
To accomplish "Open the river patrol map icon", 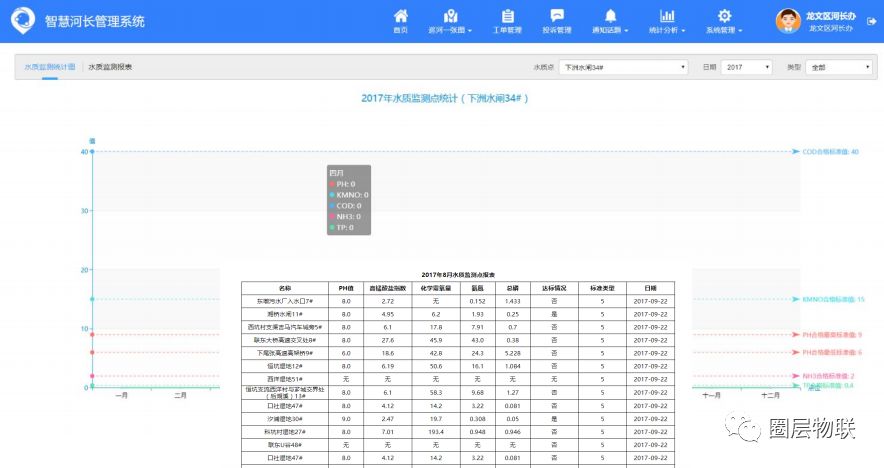I will coord(450,16).
